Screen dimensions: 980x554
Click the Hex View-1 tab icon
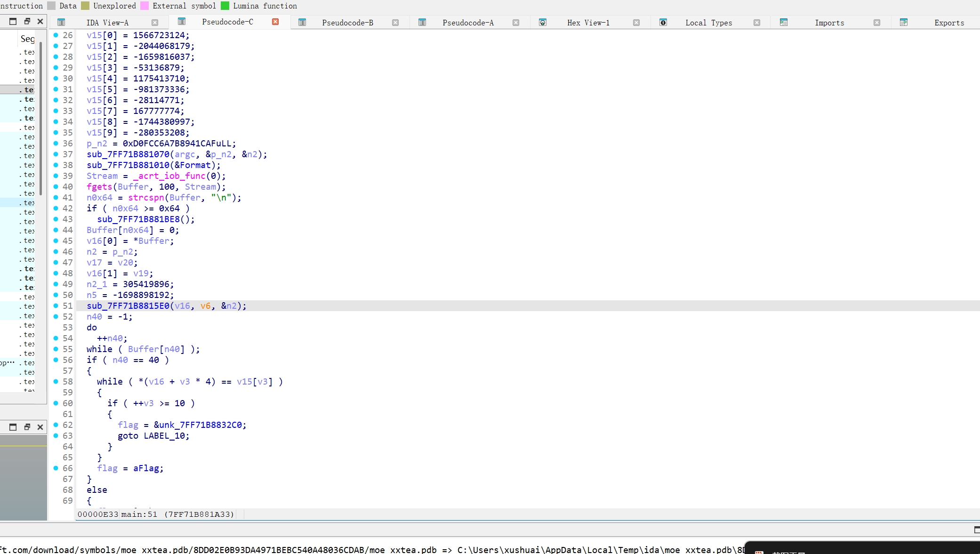(x=543, y=23)
